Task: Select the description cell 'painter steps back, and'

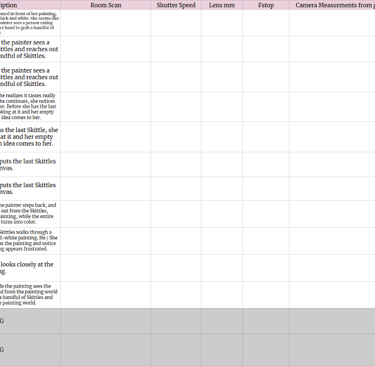Action: [30, 214]
